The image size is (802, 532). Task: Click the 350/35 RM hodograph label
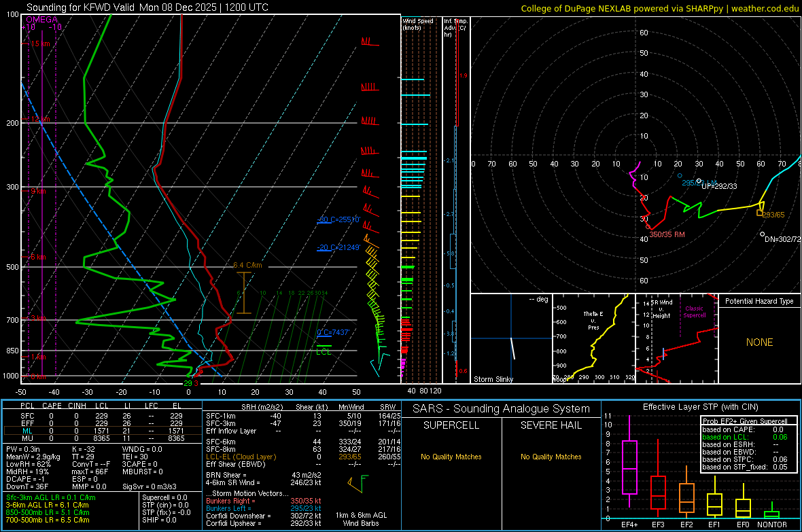(667, 234)
